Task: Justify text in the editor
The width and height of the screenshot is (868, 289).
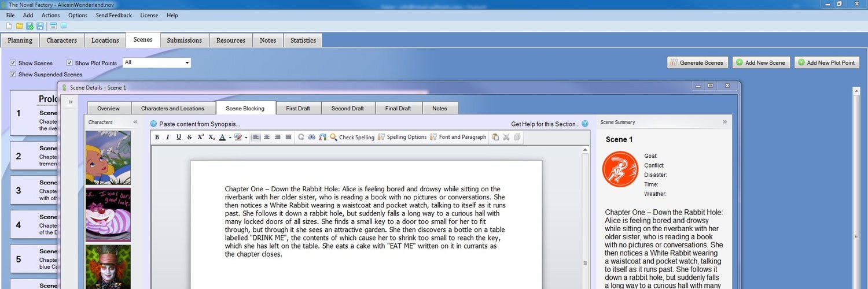Action: (289, 137)
